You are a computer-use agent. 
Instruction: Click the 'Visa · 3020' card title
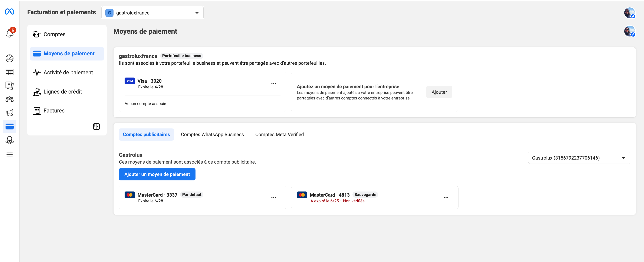pyautogui.click(x=149, y=81)
